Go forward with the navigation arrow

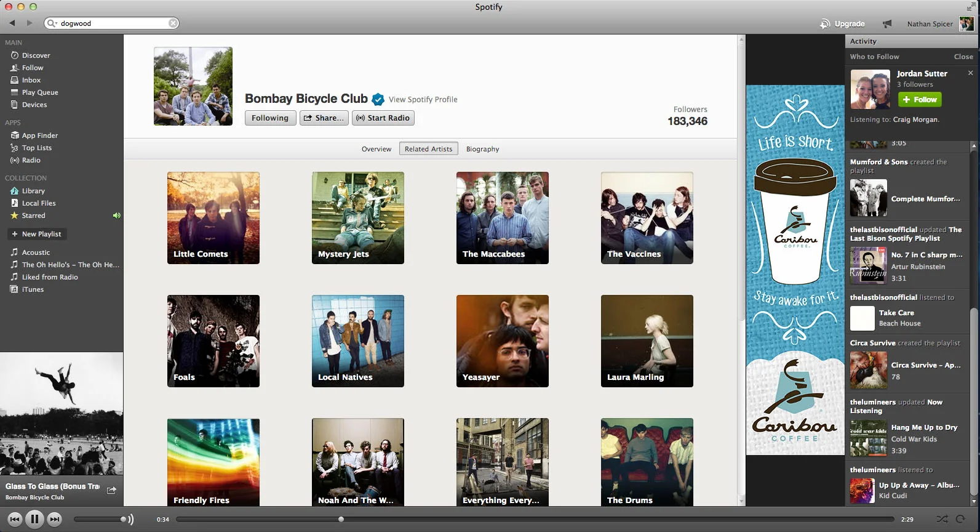29,23
